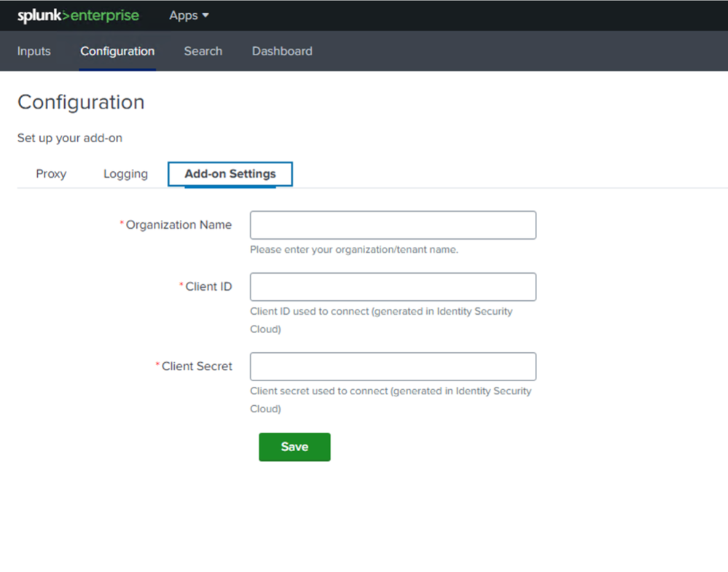The image size is (728, 572).
Task: Click the Client Secret label
Action: 197,366
